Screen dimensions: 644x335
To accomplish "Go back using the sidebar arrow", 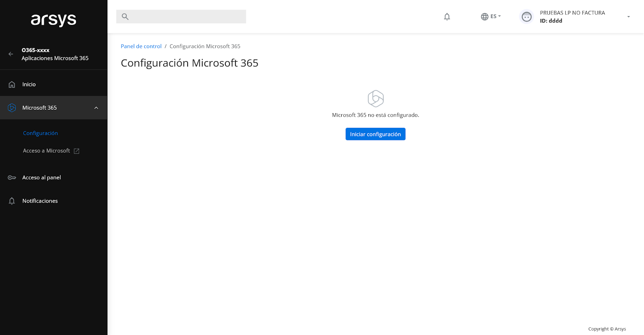I will click(x=11, y=54).
